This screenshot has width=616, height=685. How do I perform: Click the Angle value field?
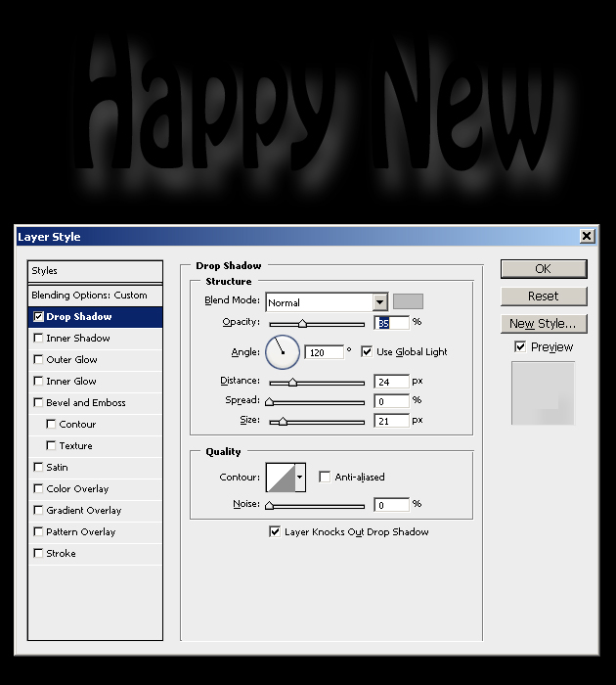coord(324,352)
